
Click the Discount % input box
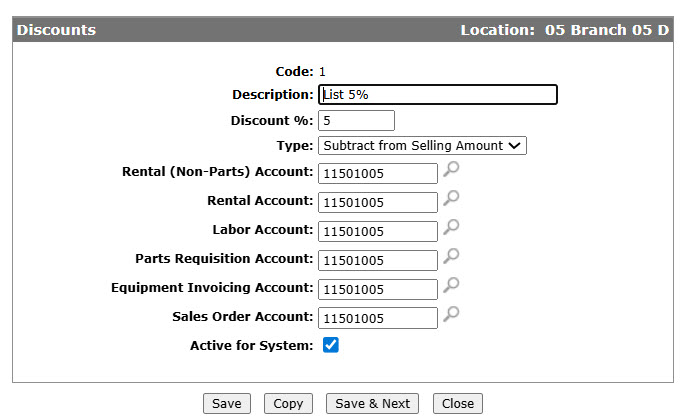coord(356,120)
